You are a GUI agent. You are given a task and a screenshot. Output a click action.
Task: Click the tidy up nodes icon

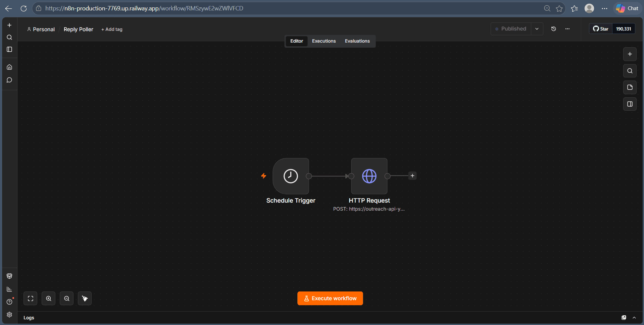(85, 299)
